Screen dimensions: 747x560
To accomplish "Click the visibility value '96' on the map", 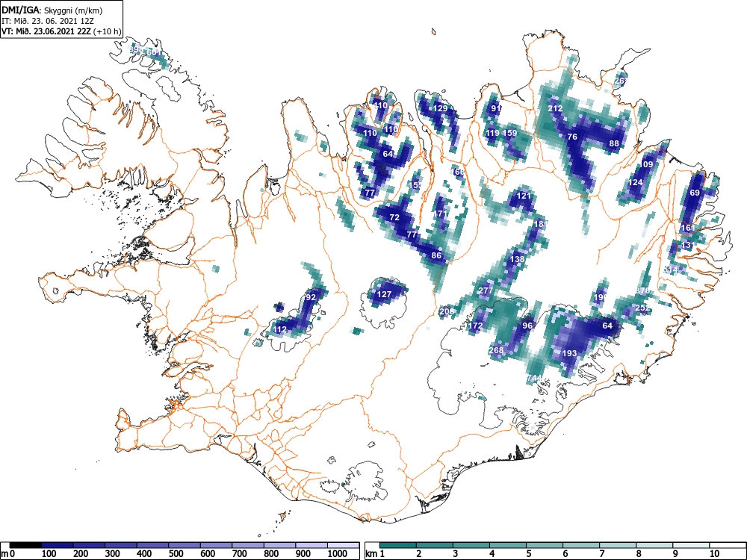I will [527, 326].
